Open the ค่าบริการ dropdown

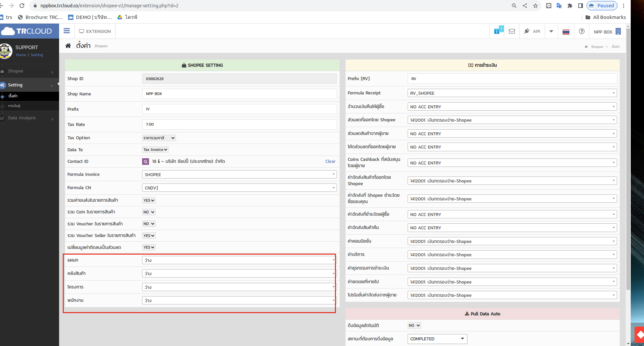coord(512,255)
